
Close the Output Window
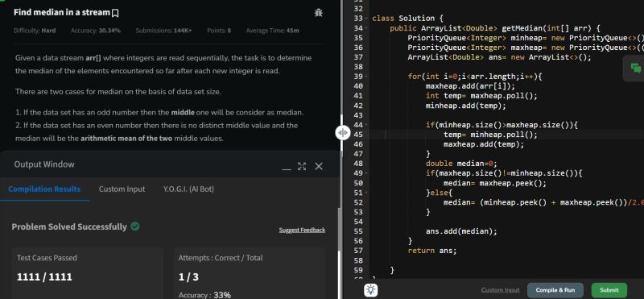pyautogui.click(x=319, y=166)
